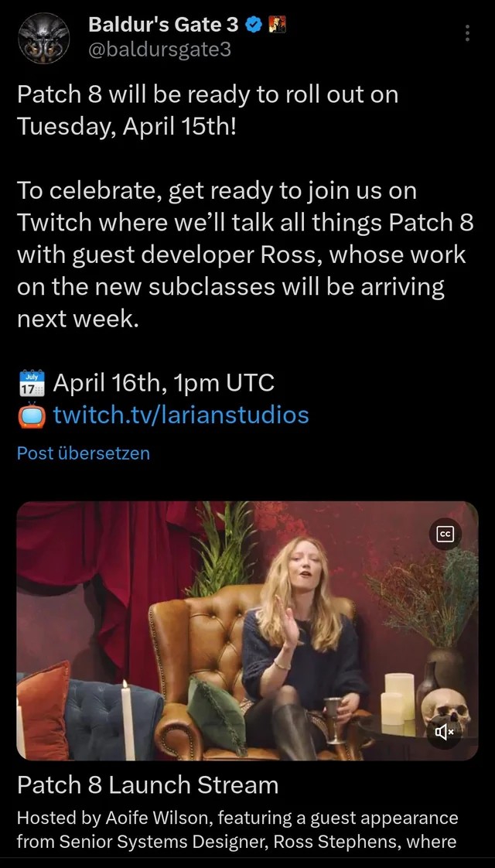Tap the affiliate badge beside the verified check
Viewport: 495px width, 868px height.
pos(276,24)
